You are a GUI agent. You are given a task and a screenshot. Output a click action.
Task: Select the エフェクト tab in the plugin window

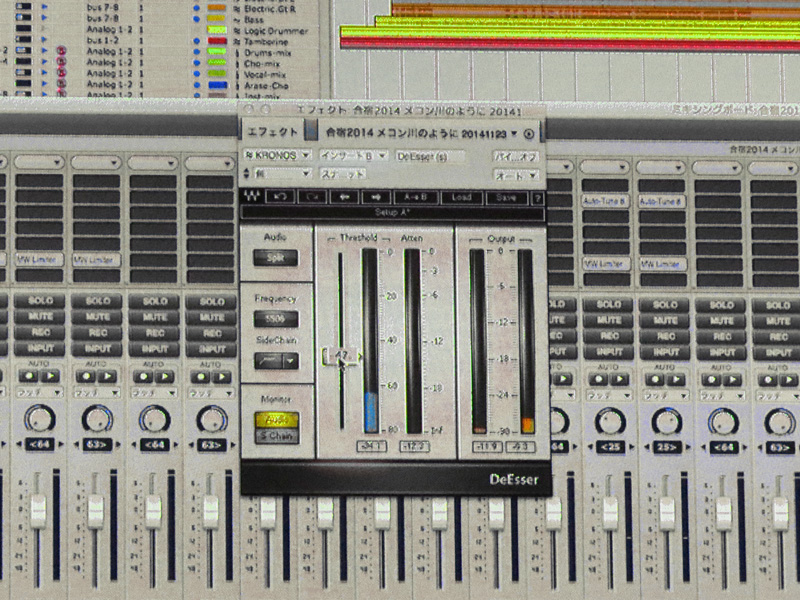point(272,132)
